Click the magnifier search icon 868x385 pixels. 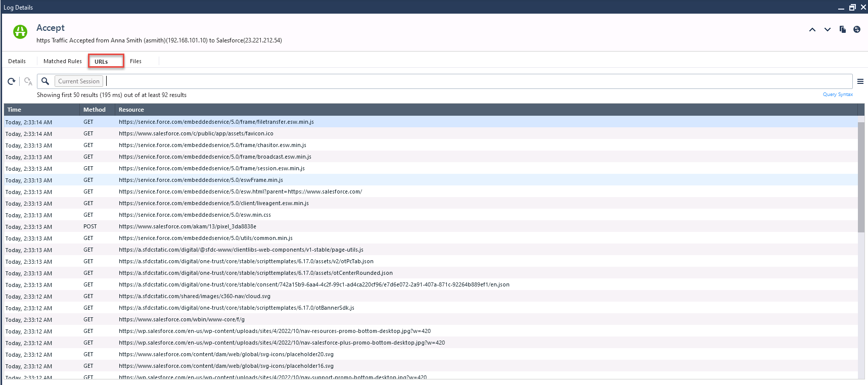tap(45, 81)
